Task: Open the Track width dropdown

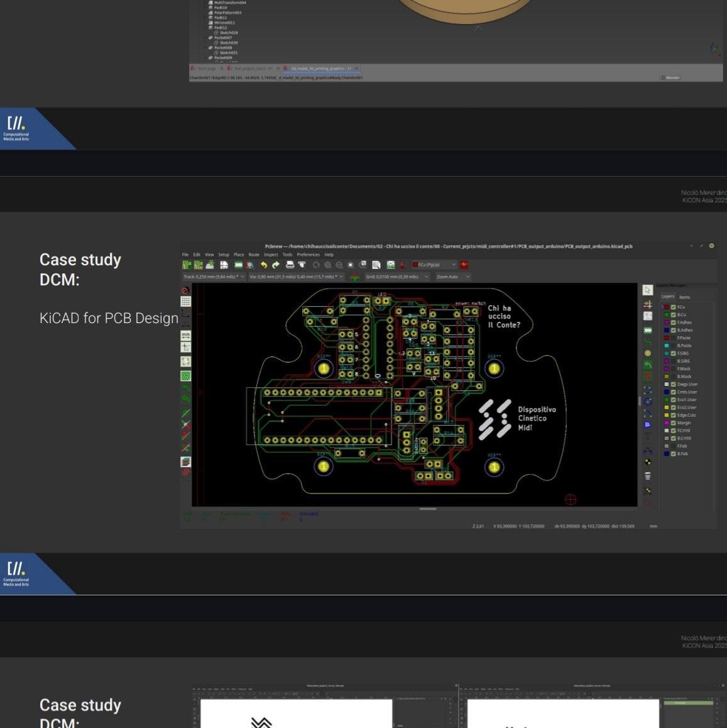Action: coord(214,277)
